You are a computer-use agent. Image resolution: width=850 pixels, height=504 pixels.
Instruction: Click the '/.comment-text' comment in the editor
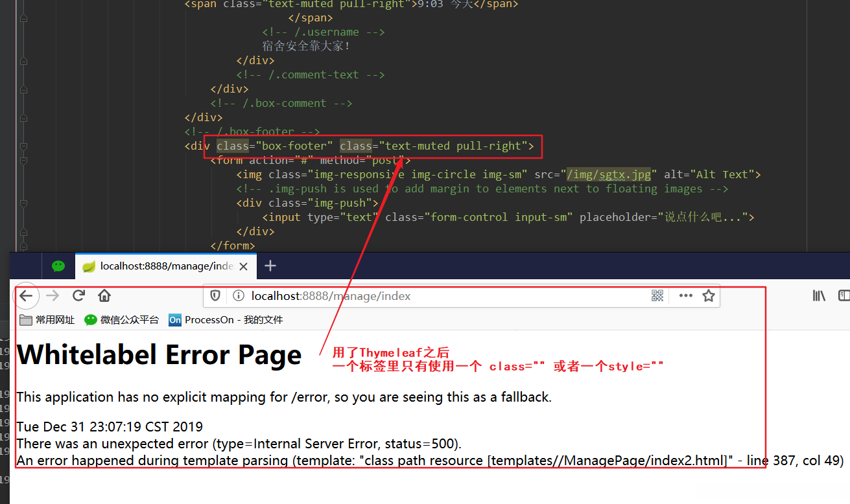[311, 75]
